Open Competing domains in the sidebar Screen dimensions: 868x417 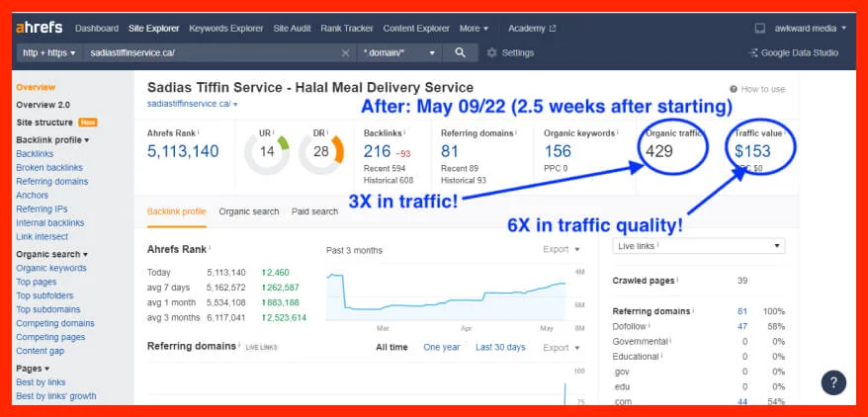55,323
